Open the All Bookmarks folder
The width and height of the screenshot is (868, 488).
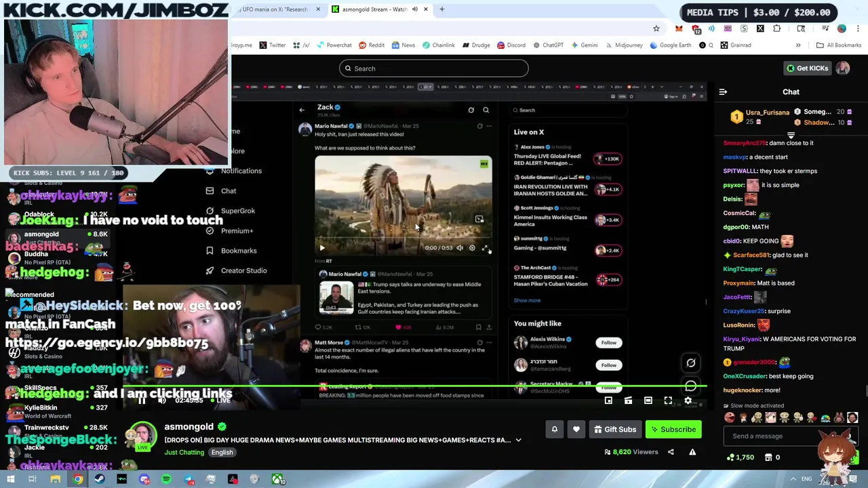click(x=839, y=45)
